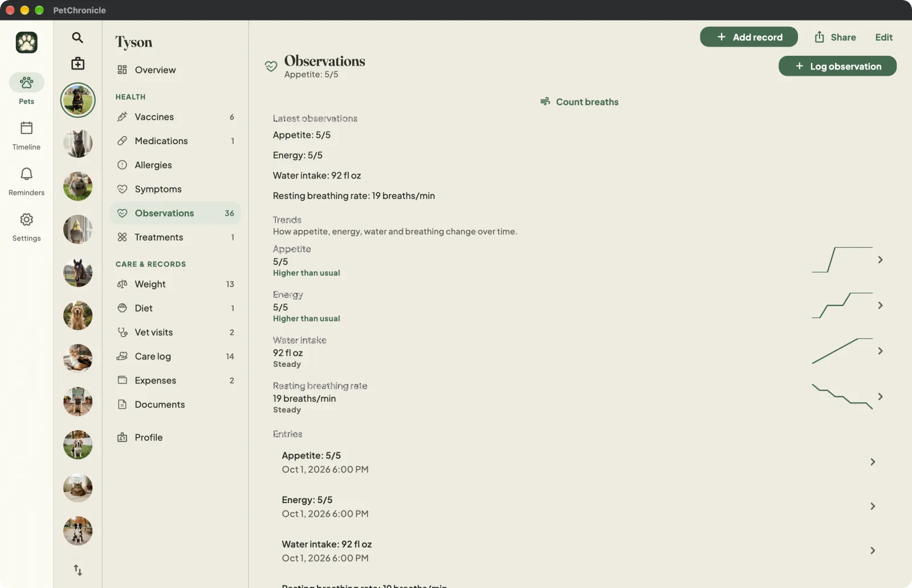Click the PetChronicle paw logo
Viewport: 912px width, 588px height.
(26, 42)
